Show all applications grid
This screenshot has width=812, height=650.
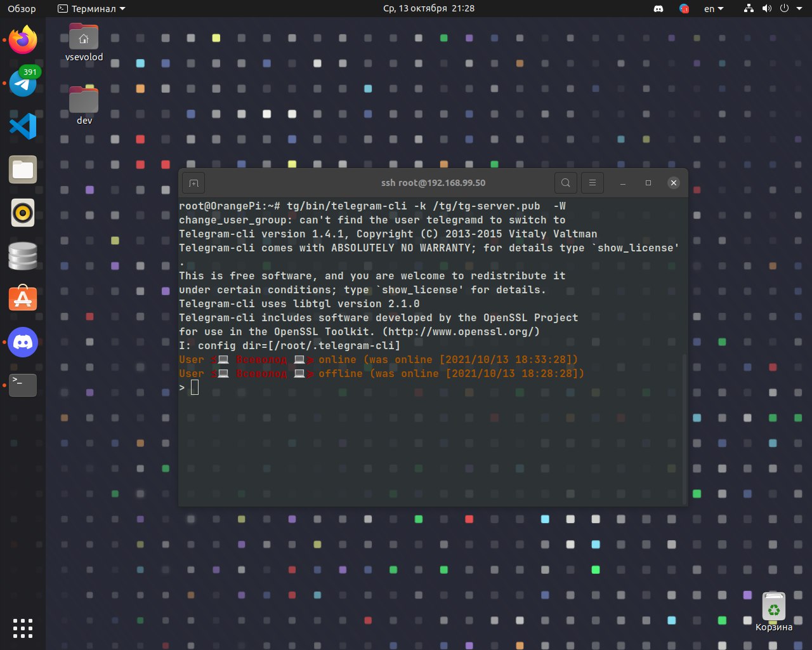pyautogui.click(x=23, y=628)
